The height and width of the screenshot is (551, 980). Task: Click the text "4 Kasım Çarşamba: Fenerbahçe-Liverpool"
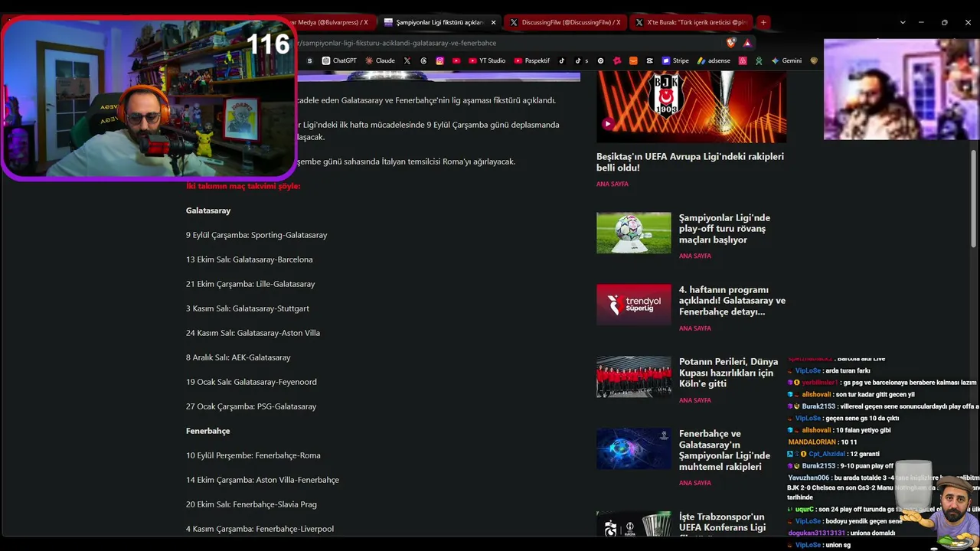tap(260, 529)
